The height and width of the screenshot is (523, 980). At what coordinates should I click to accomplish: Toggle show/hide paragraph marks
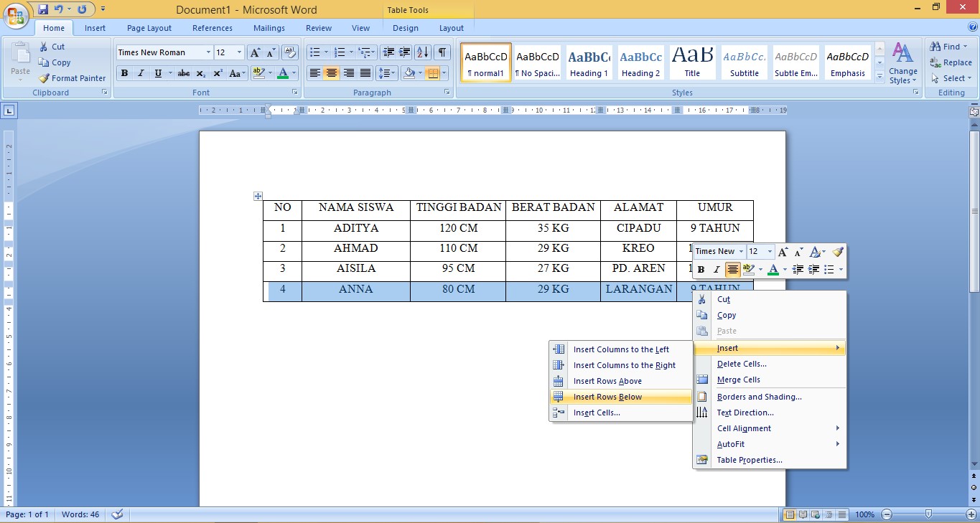(442, 52)
